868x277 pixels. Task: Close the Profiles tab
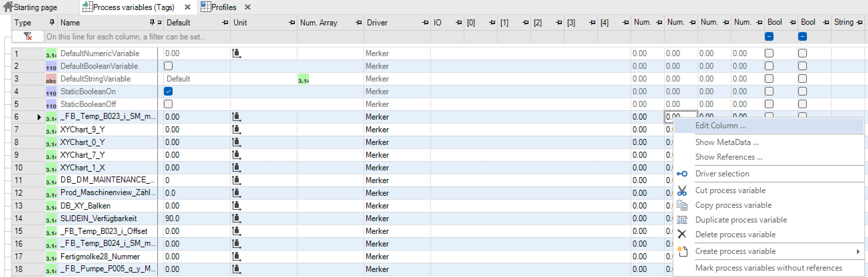coord(247,7)
